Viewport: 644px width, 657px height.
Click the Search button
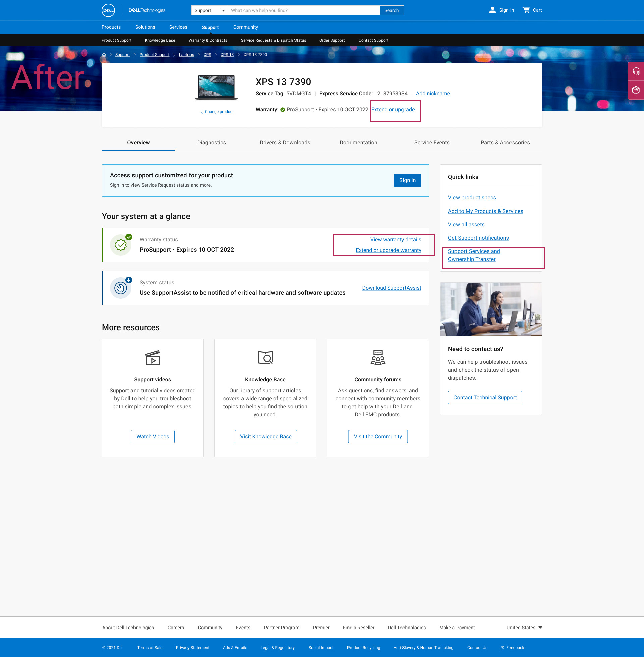392,10
